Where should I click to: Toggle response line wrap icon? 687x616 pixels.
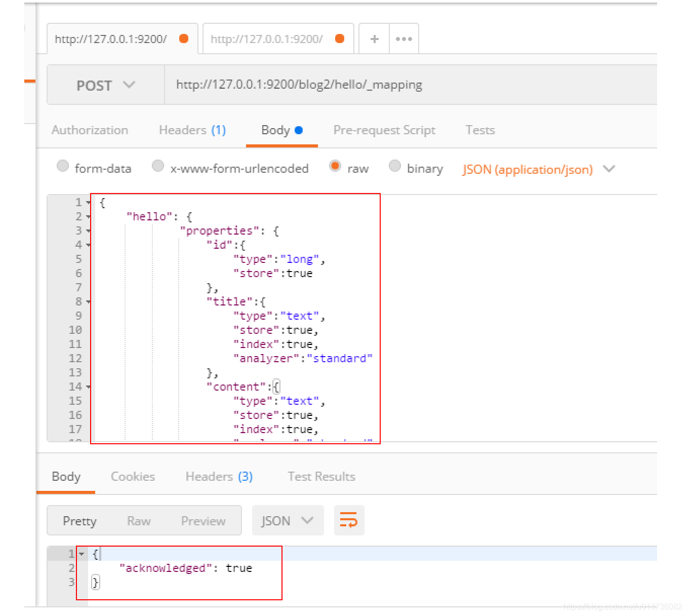pyautogui.click(x=349, y=520)
